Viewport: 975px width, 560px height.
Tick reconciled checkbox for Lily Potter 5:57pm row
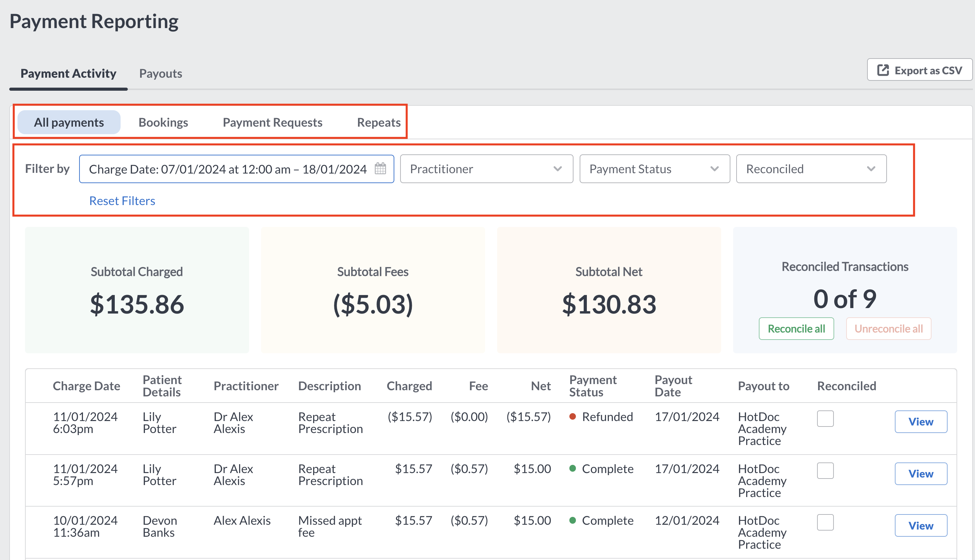point(825,470)
